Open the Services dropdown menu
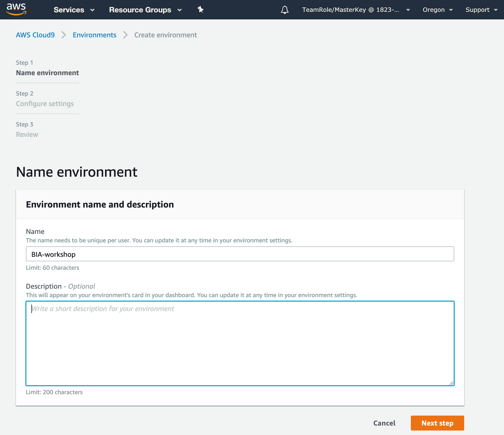The width and height of the screenshot is (504, 435). [x=74, y=10]
